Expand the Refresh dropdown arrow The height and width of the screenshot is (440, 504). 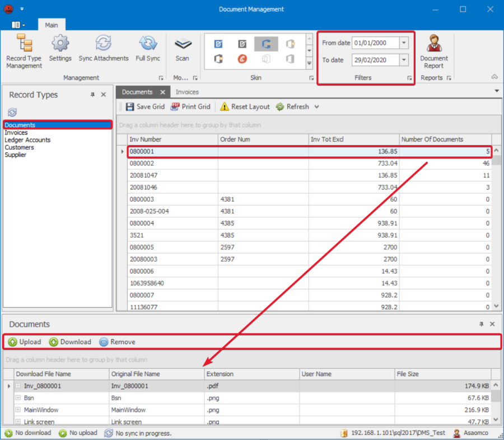pyautogui.click(x=317, y=106)
